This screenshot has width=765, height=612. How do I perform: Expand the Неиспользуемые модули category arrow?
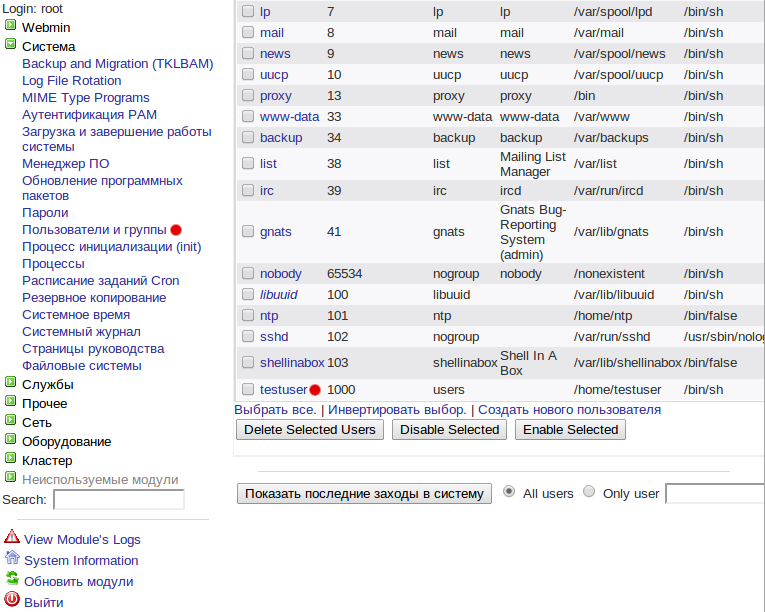[x=10, y=477]
